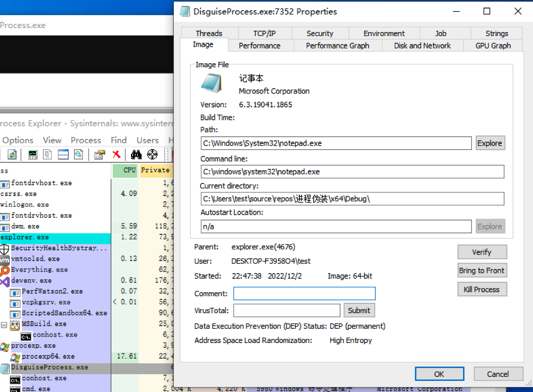Viewport: 533px width, 392px height.
Task: Click the binoculars Find Handle or DLL icon
Action: coord(136,155)
